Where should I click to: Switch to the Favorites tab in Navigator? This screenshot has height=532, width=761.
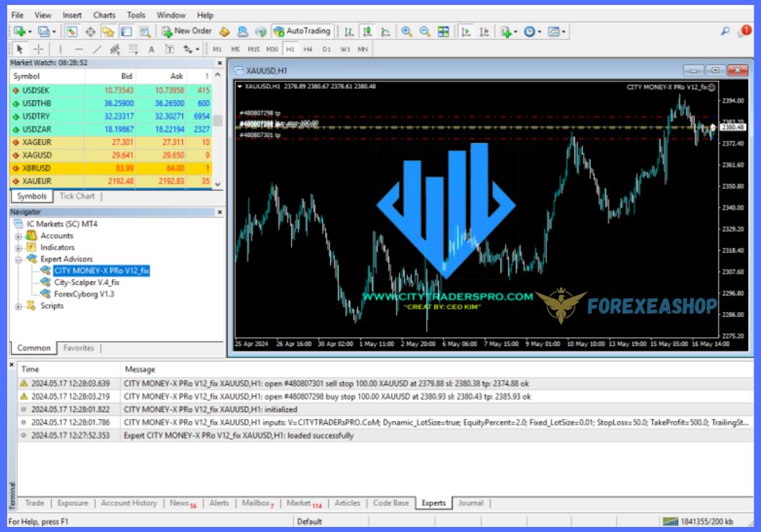[x=79, y=348]
